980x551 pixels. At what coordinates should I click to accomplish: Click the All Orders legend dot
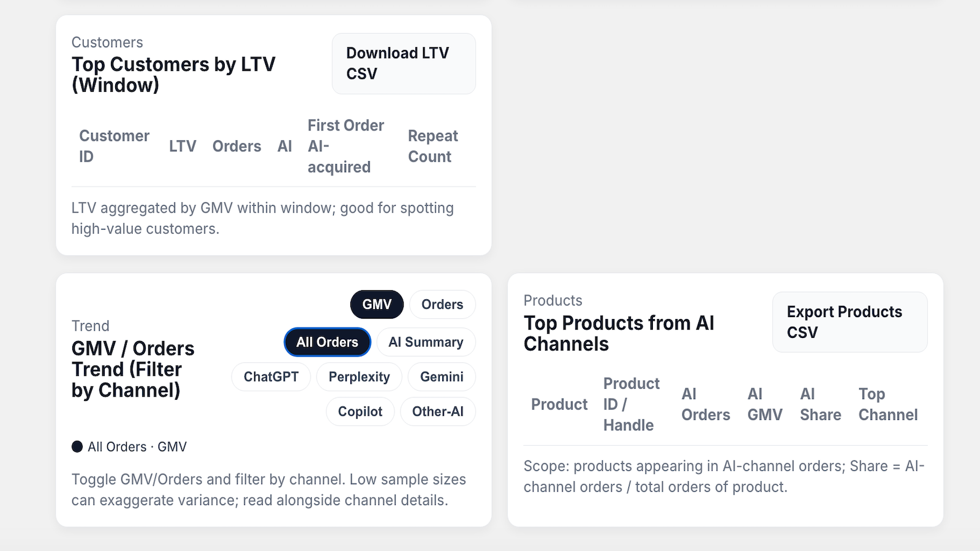(x=77, y=446)
